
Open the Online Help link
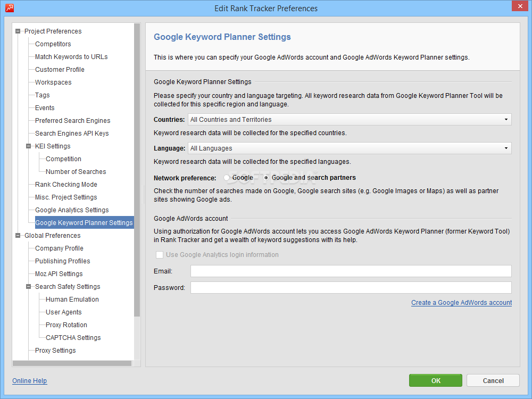pos(29,381)
